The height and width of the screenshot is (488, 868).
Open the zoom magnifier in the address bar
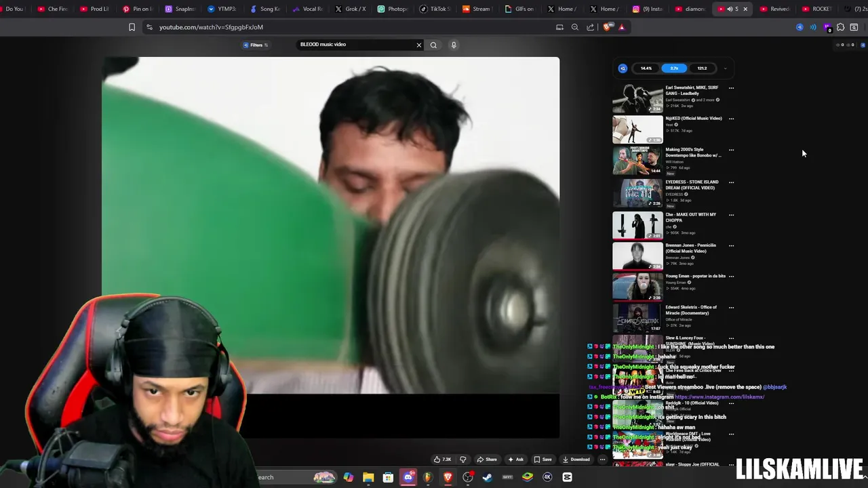point(575,27)
